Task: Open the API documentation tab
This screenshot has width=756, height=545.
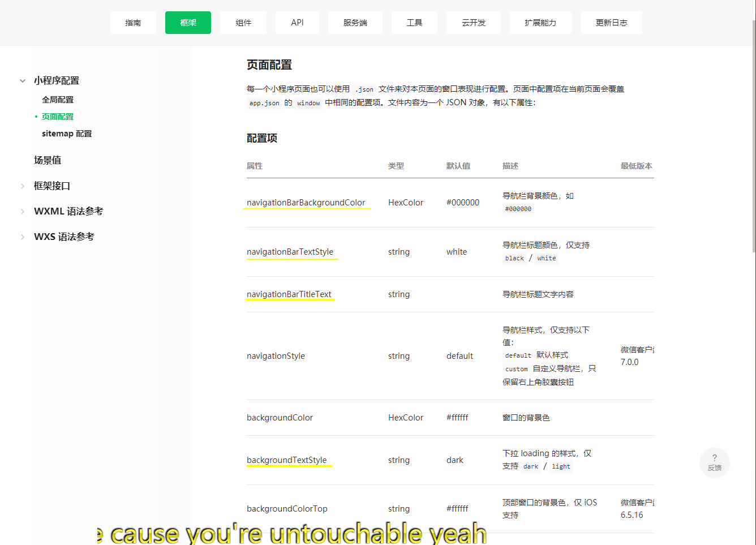Action: pos(297,23)
